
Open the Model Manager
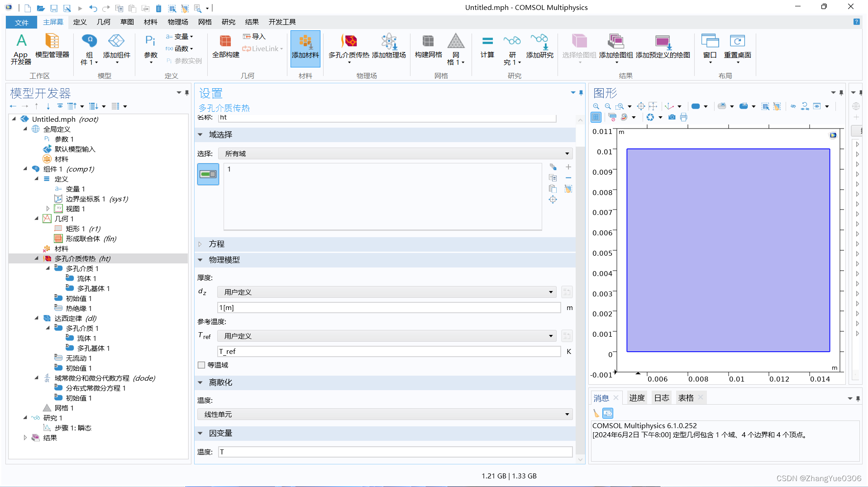click(x=52, y=46)
